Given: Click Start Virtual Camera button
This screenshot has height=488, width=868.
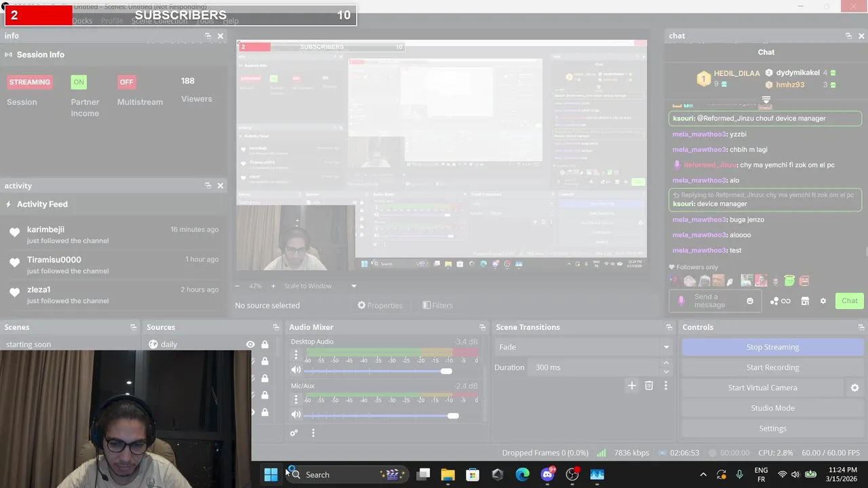Looking at the screenshot, I should 762,388.
